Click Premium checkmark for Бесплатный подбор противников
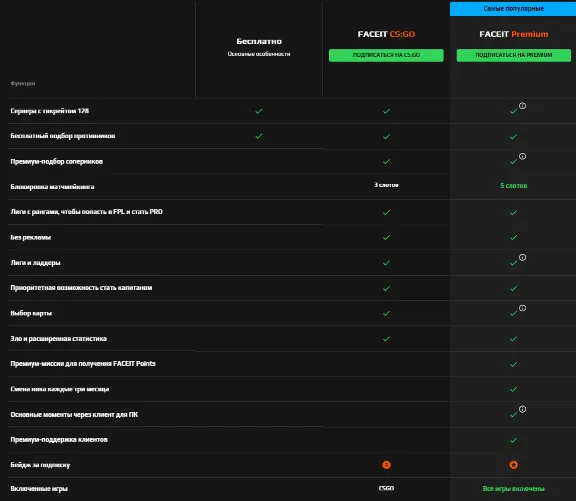Screen dimensions: 576x501 (x=514, y=136)
